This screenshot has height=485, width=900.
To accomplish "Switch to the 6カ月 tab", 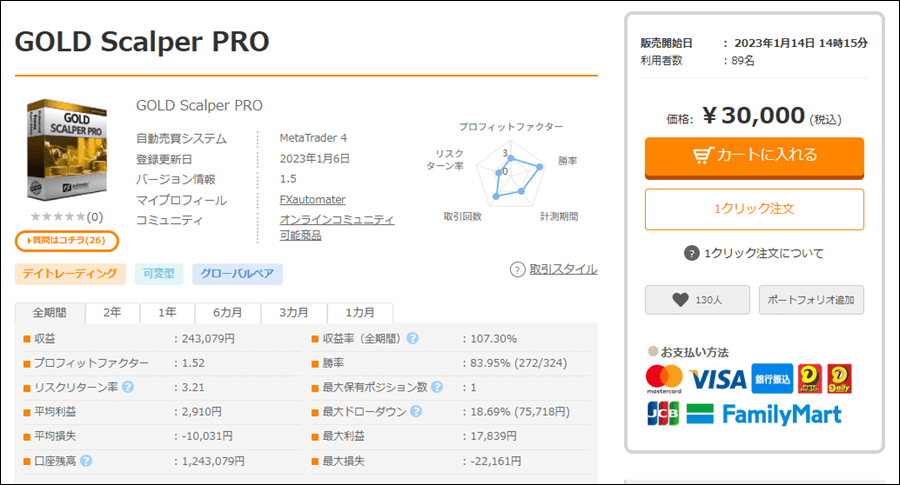I will [x=227, y=313].
